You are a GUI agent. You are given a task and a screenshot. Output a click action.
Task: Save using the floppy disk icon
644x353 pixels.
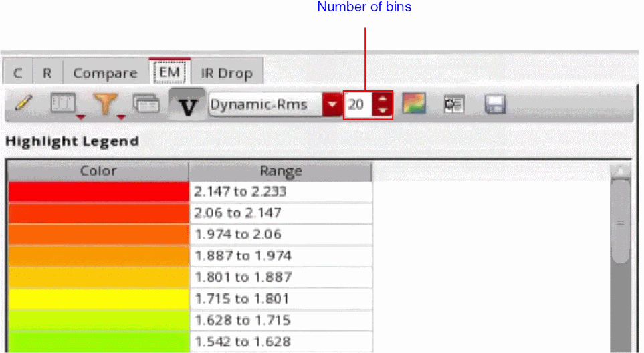(x=495, y=104)
